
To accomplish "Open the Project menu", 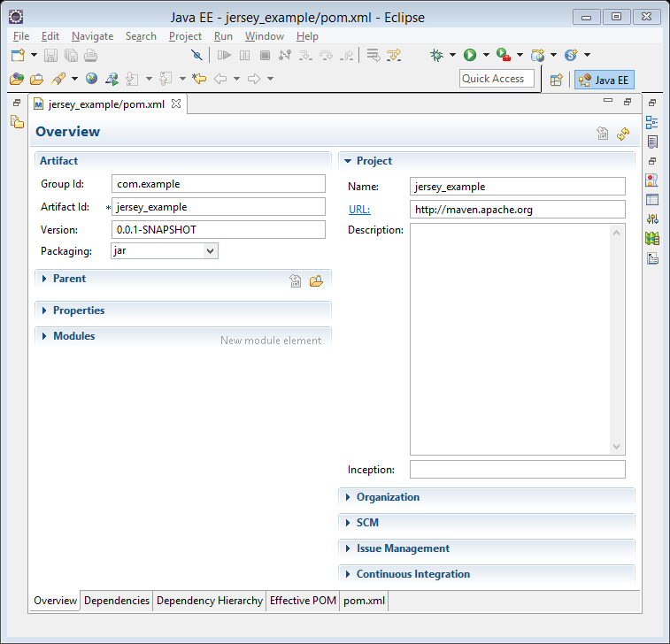I will tap(185, 36).
